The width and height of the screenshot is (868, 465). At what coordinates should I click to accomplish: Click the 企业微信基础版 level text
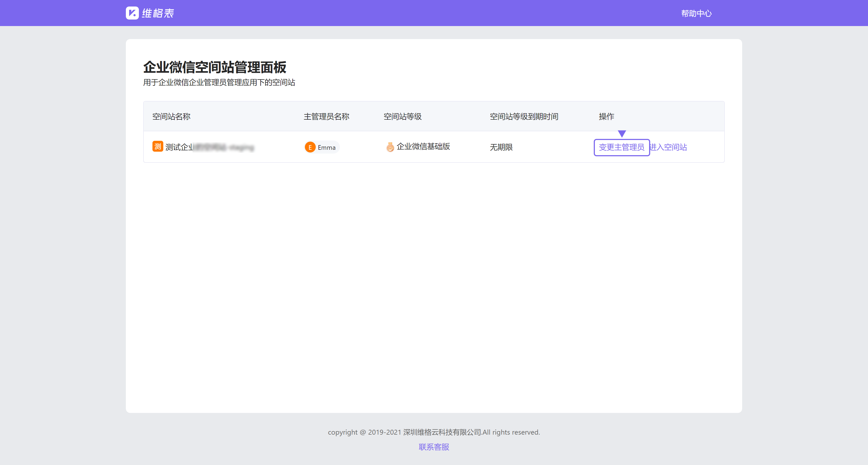coord(423,146)
